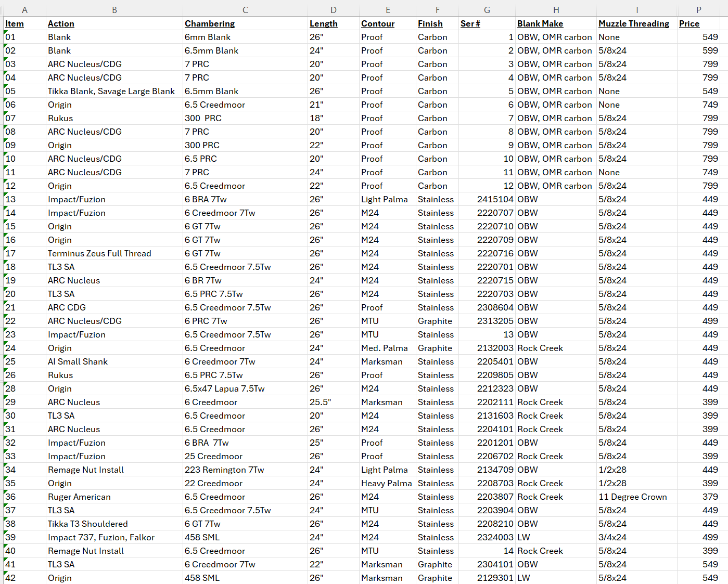Click the Chambering header cell

(245, 23)
